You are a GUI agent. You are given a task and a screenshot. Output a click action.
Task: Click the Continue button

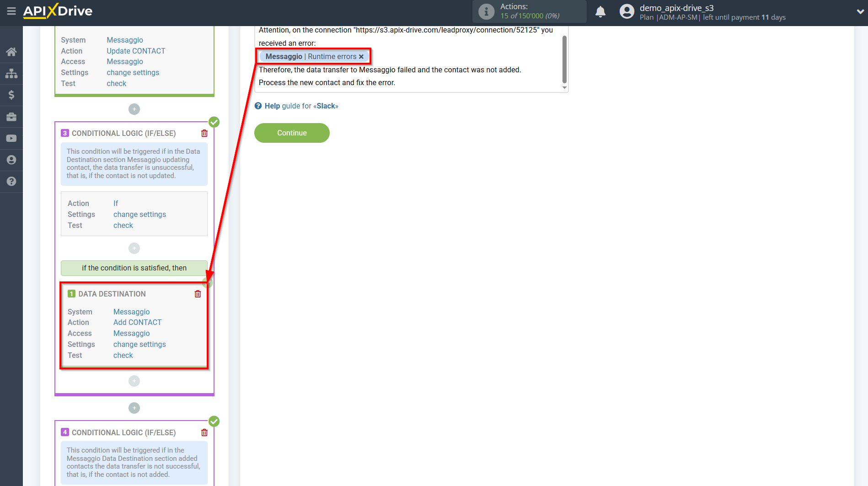tap(292, 133)
